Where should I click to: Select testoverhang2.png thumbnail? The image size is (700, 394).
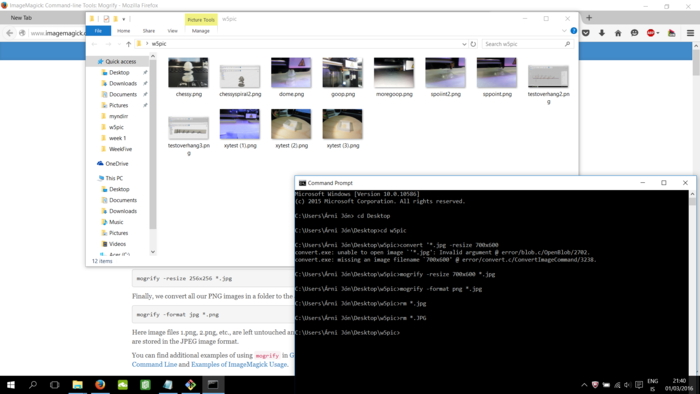click(x=548, y=76)
